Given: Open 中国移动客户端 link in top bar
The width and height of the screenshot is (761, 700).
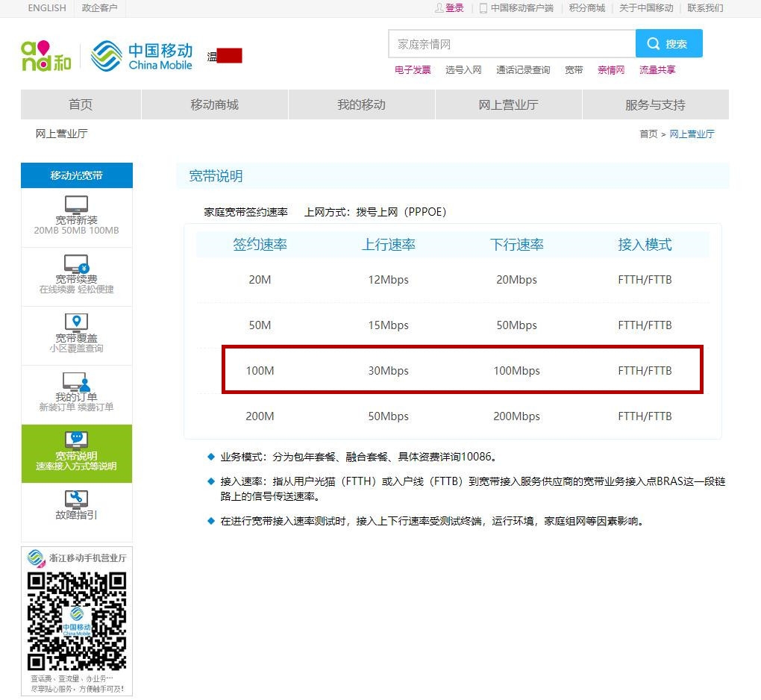Looking at the screenshot, I should [x=522, y=8].
